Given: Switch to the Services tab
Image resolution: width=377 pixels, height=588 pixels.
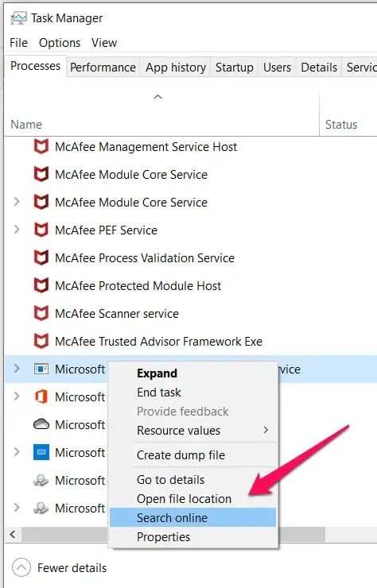Looking at the screenshot, I should [x=360, y=68].
